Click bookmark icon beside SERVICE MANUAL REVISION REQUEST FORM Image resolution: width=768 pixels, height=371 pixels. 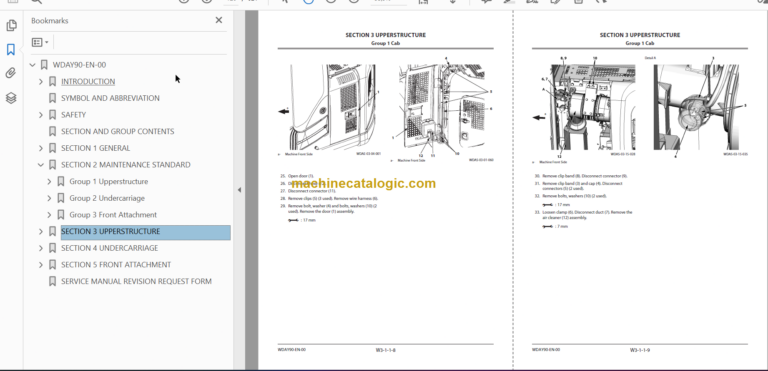pyautogui.click(x=52, y=281)
